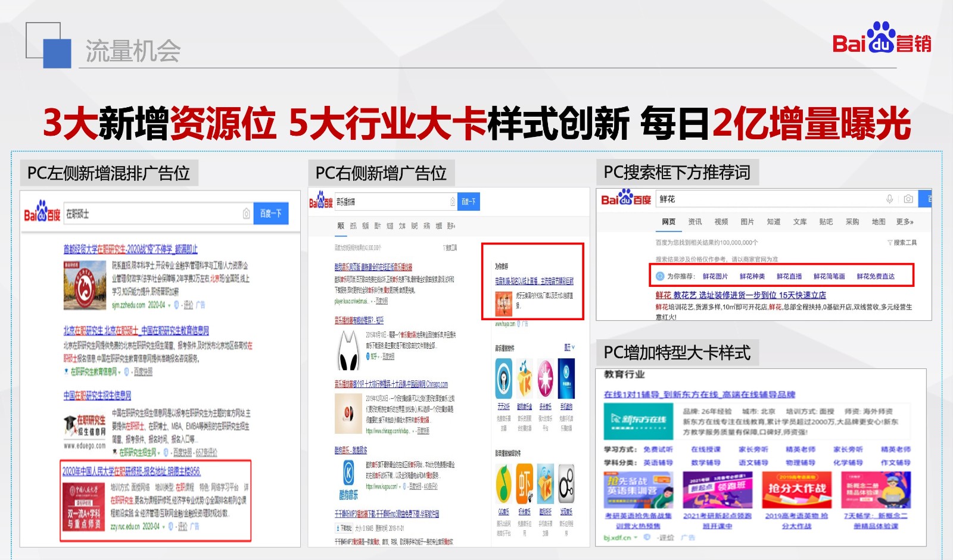The height and width of the screenshot is (560, 953).
Task: Expand the arrow after sjm.zzhedu.com 2020-04
Action: pyautogui.click(x=169, y=305)
